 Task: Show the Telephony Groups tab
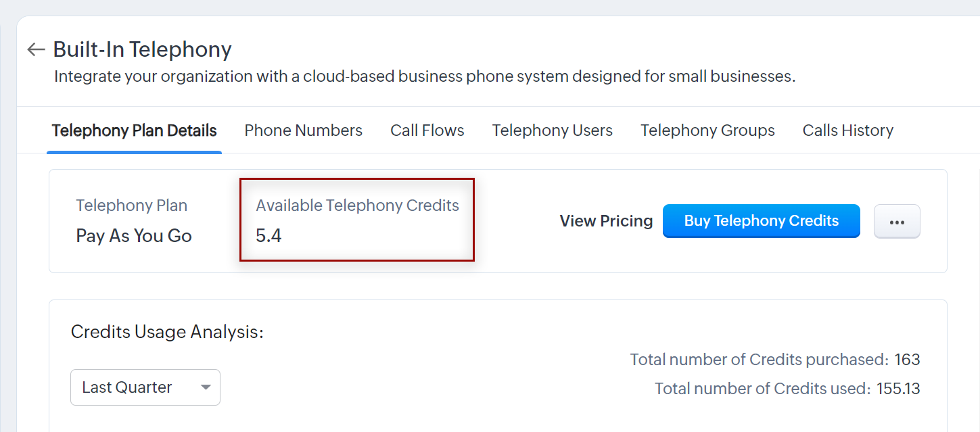[x=707, y=130]
